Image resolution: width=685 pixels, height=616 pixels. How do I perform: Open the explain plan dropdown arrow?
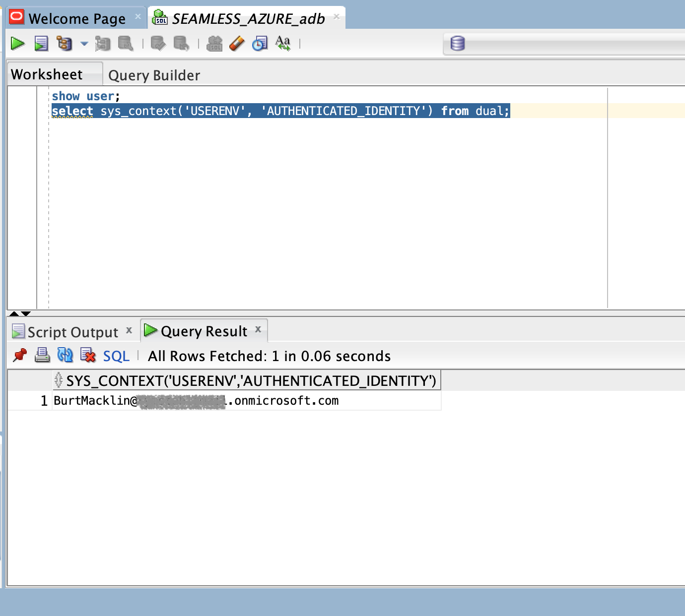click(x=83, y=44)
